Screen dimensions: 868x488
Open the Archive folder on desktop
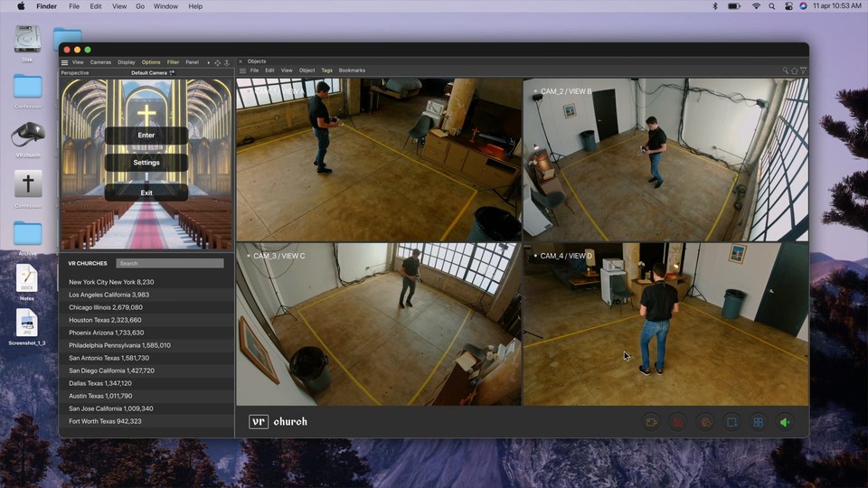28,233
